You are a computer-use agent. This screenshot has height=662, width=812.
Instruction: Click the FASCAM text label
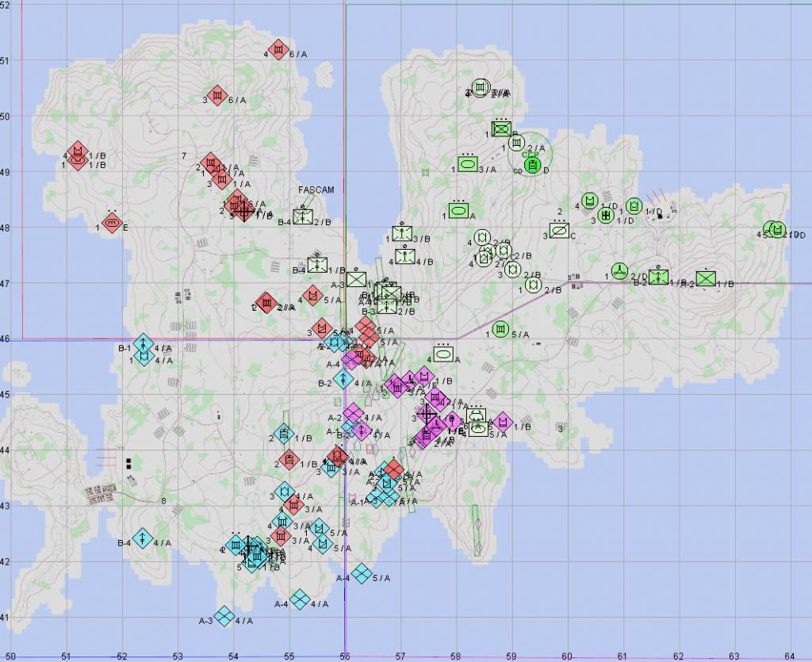tap(316, 190)
